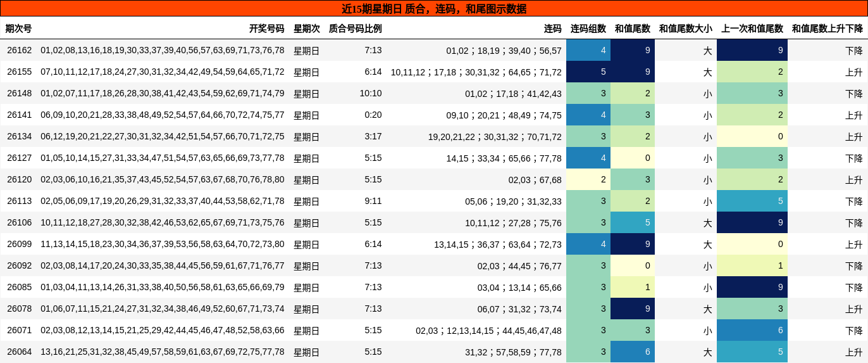Screen dimensions: 868x363
Task: Click winning numbers of issue 26064
Action: pyautogui.click(x=163, y=352)
